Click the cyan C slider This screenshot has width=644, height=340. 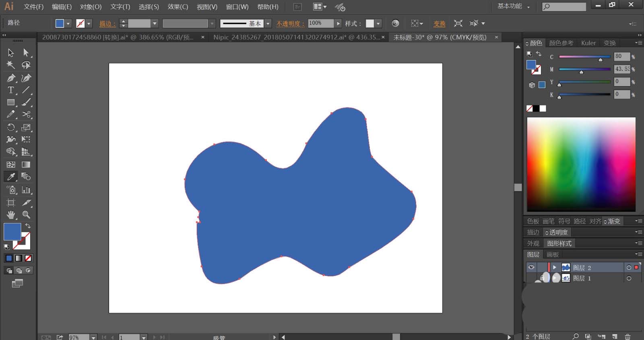[584, 57]
